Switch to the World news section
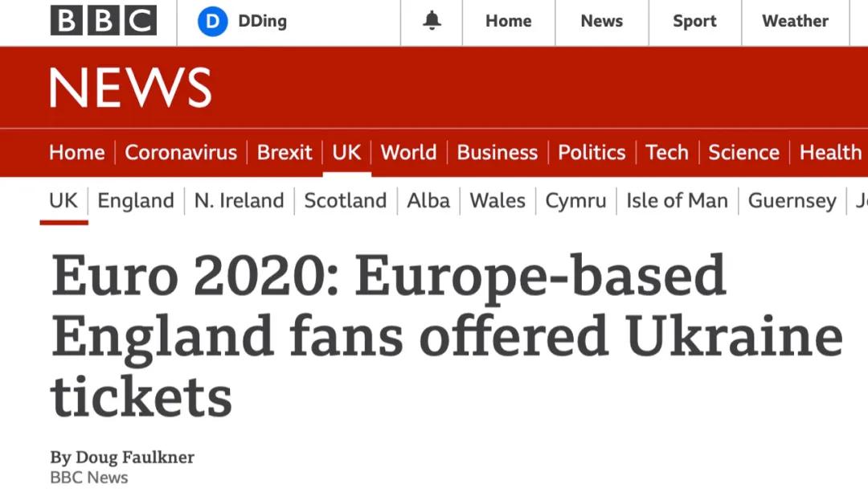This screenshot has width=868, height=497. tap(408, 152)
